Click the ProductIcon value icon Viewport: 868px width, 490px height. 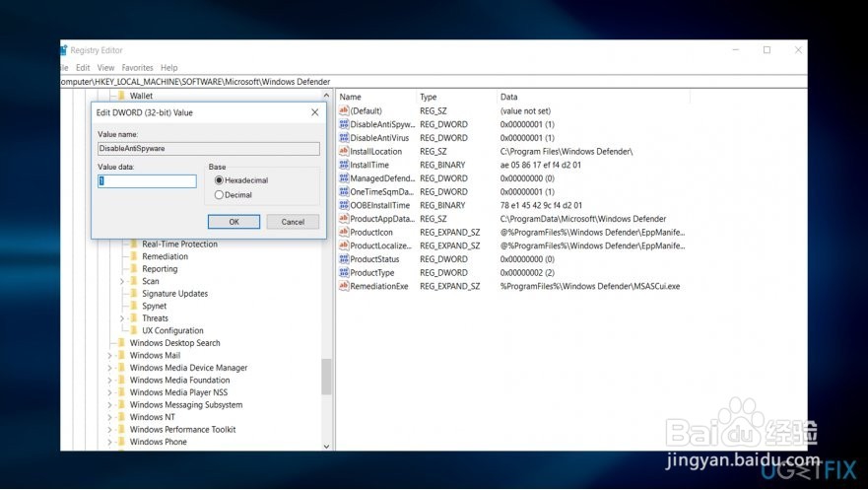point(344,232)
